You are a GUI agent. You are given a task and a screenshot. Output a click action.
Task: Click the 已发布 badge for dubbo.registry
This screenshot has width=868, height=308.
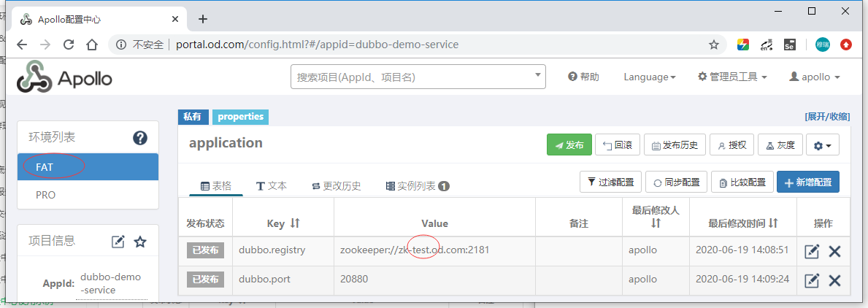pos(205,250)
